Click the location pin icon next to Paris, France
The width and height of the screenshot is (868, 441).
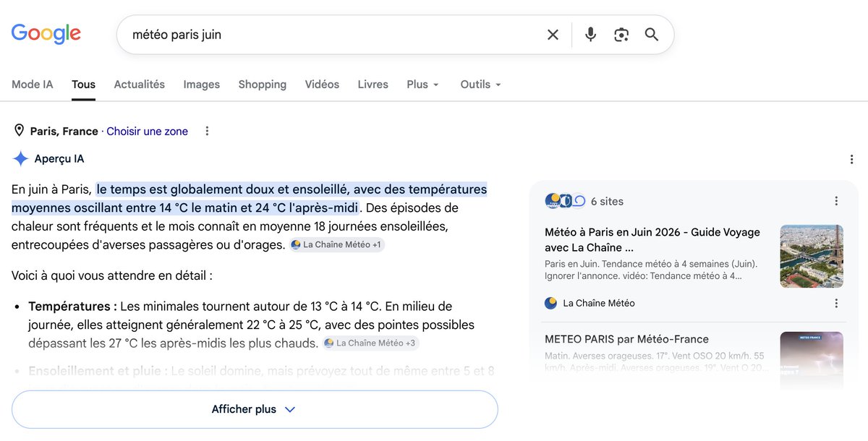tap(19, 131)
